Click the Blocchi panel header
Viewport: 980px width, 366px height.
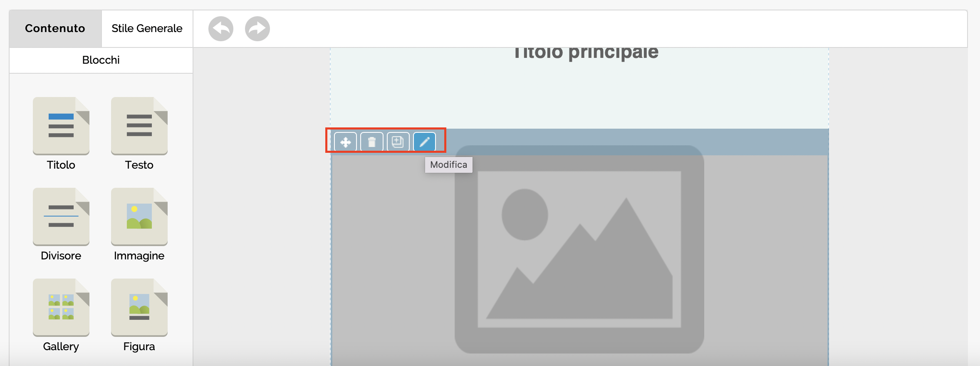click(x=101, y=60)
